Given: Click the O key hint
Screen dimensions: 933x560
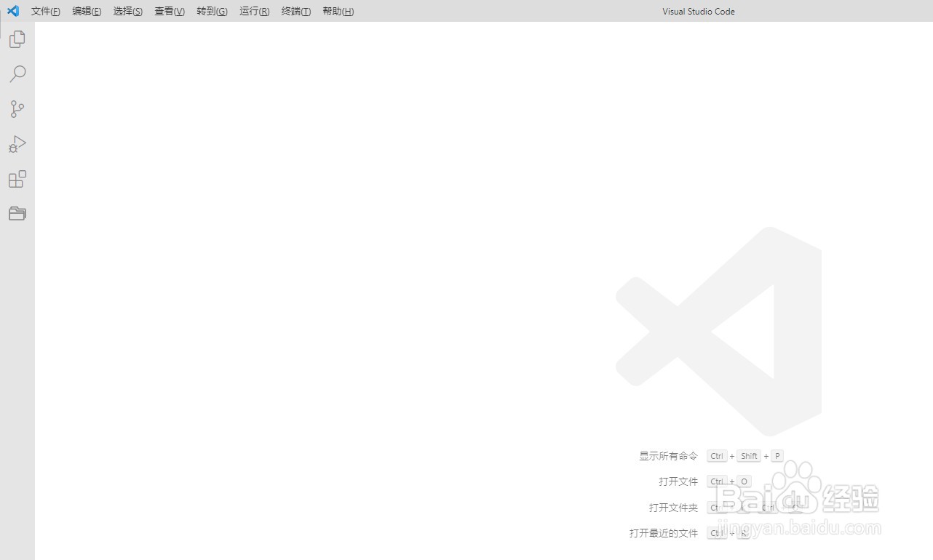Looking at the screenshot, I should click(x=744, y=481).
